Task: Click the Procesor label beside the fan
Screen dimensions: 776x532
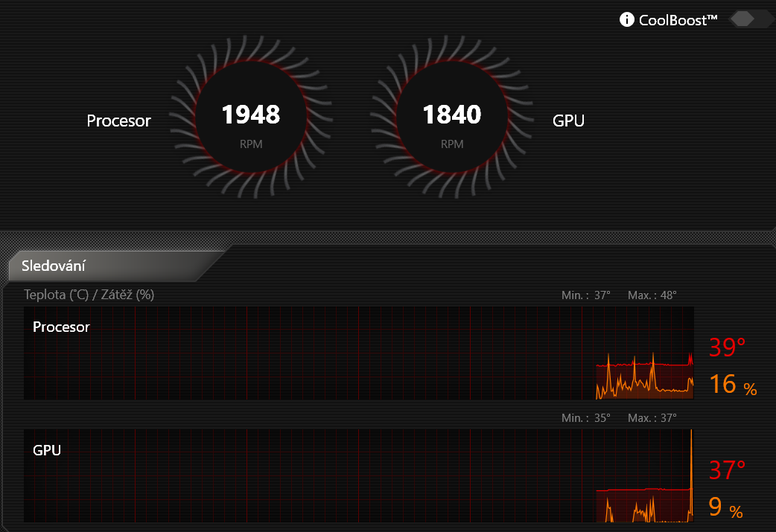Action: 118,121
